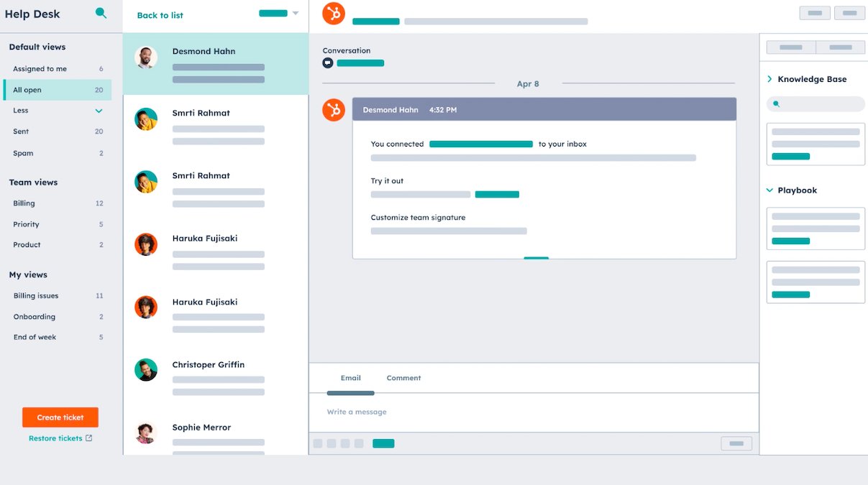This screenshot has height=485, width=868.
Task: Click the first formatting icon in the composer toolbar
Action: tap(318, 443)
